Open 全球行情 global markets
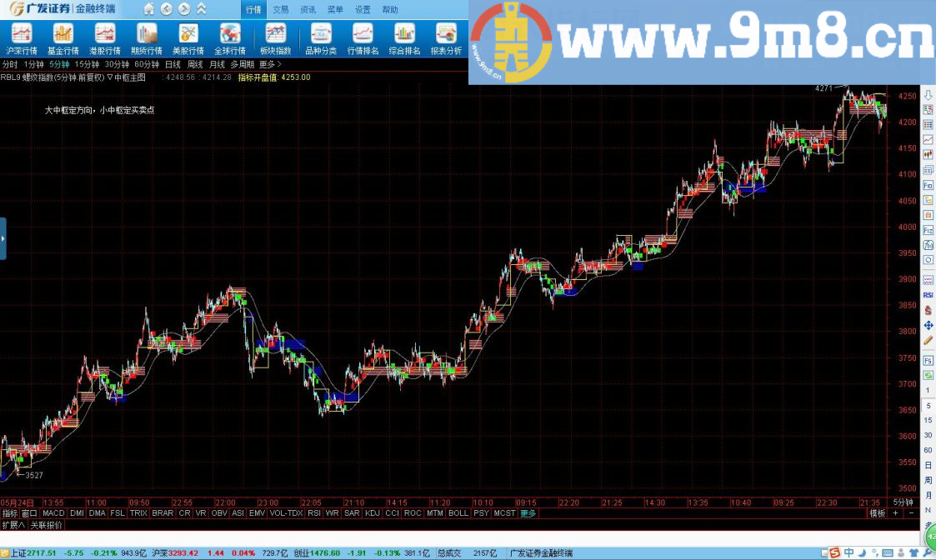 [x=230, y=38]
